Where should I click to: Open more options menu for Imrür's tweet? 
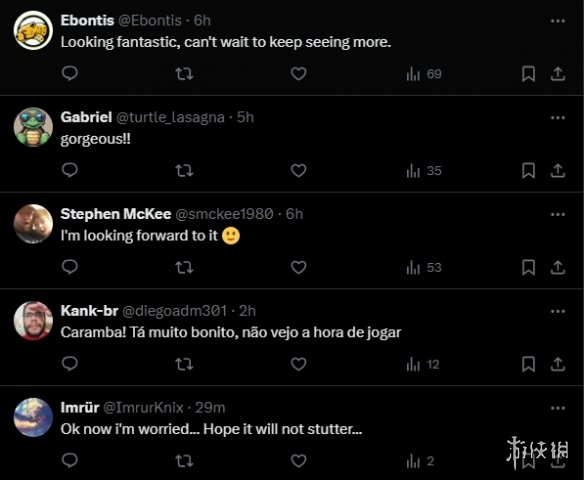(x=558, y=408)
